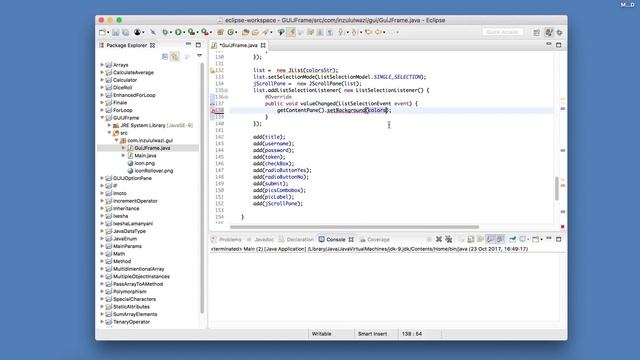This screenshot has width=640, height=360.
Task: Click the External Tools run icon
Action: tap(204, 32)
